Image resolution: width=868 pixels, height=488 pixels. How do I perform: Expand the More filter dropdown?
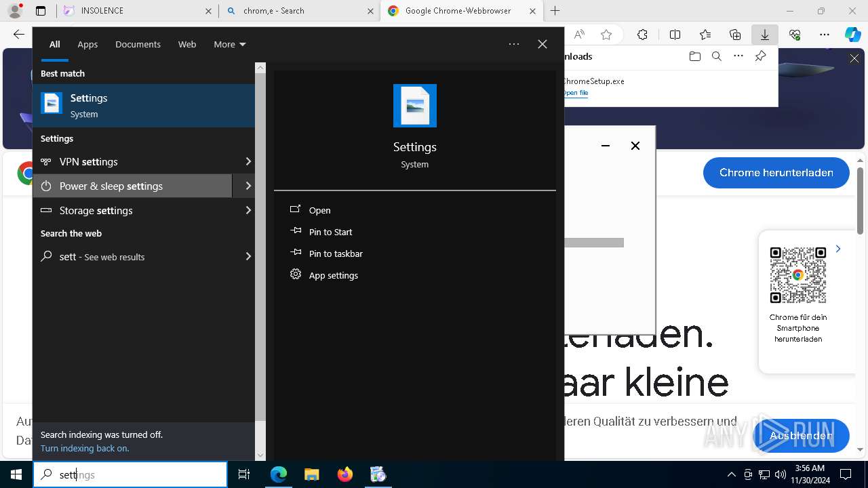[229, 44]
